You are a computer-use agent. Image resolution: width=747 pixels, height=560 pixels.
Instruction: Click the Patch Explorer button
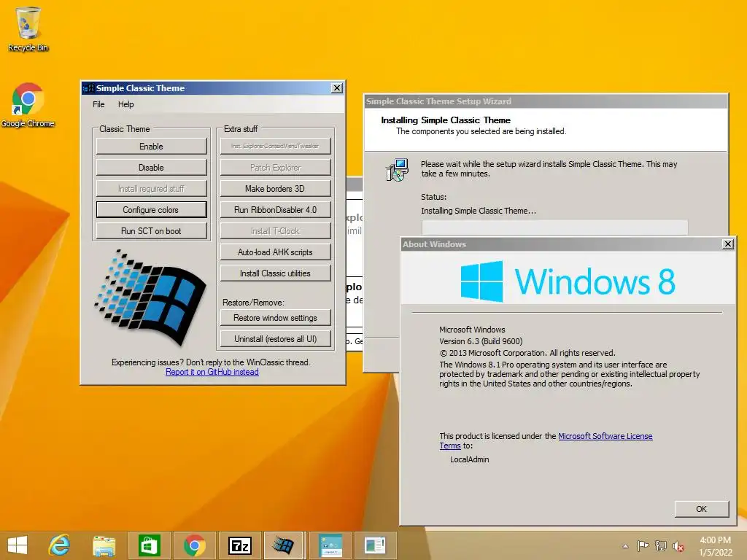tap(275, 168)
